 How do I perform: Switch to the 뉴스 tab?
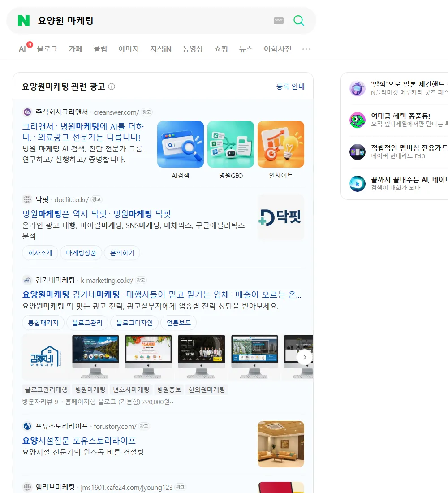246,49
